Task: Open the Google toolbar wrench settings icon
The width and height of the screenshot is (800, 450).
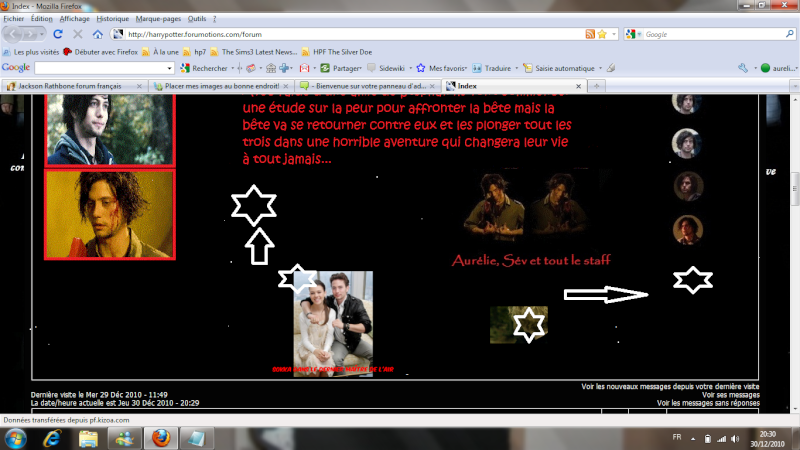Action: click(x=743, y=68)
